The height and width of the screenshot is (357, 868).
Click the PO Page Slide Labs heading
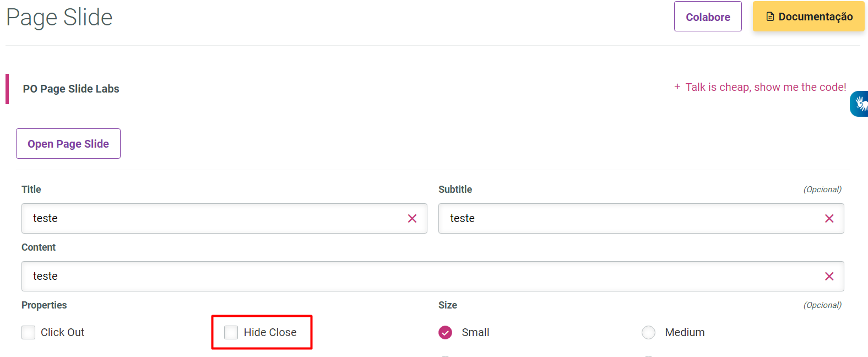tap(70, 88)
